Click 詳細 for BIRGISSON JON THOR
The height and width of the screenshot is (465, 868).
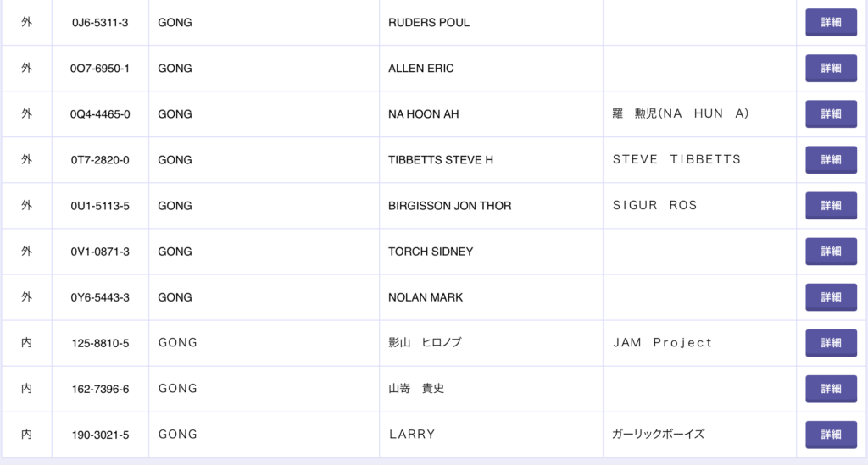pyautogui.click(x=831, y=206)
